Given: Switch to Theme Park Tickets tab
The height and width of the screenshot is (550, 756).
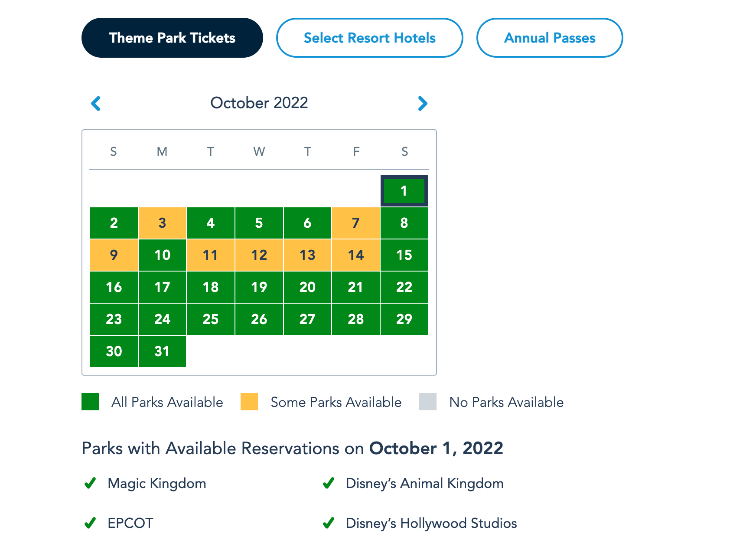Looking at the screenshot, I should [x=172, y=38].
